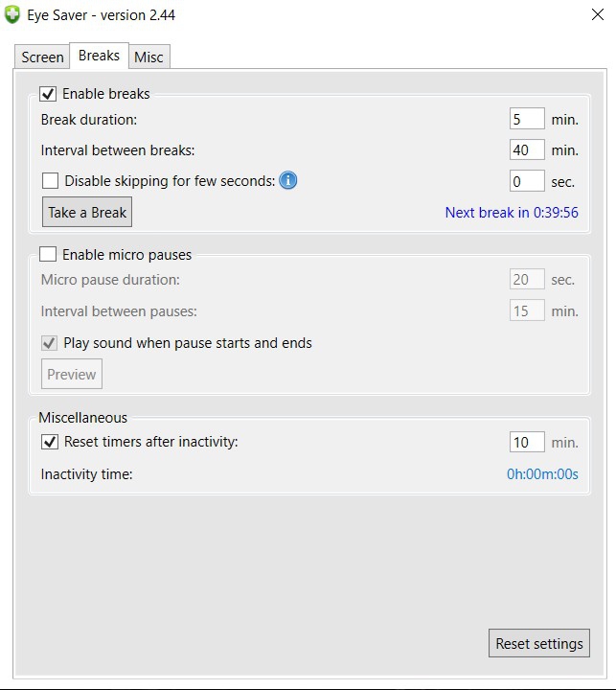The width and height of the screenshot is (616, 690).
Task: Select the Breaks tab
Action: (99, 56)
